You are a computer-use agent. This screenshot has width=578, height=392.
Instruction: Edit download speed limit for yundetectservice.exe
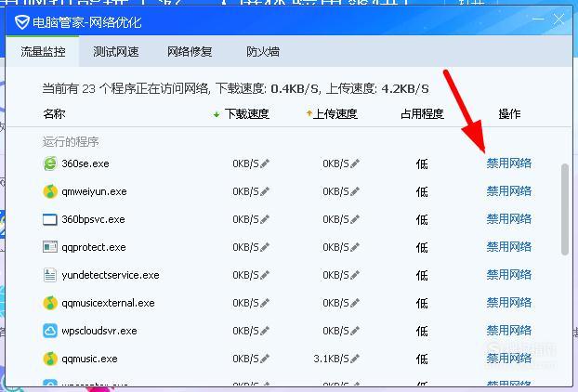coord(265,275)
